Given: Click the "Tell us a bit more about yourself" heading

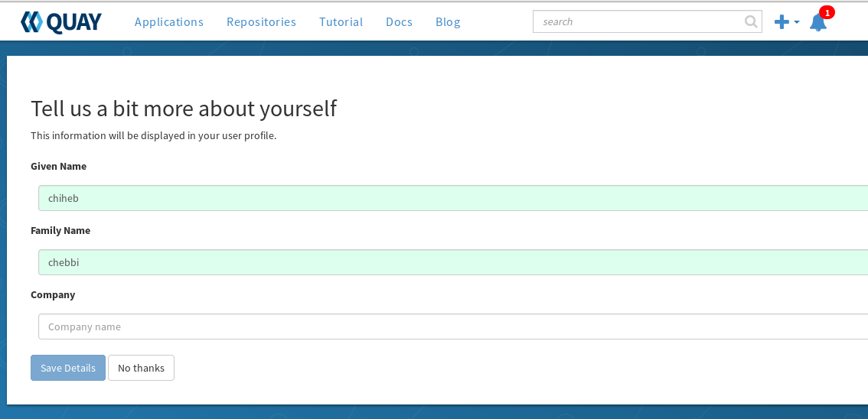Looking at the screenshot, I should (x=183, y=109).
